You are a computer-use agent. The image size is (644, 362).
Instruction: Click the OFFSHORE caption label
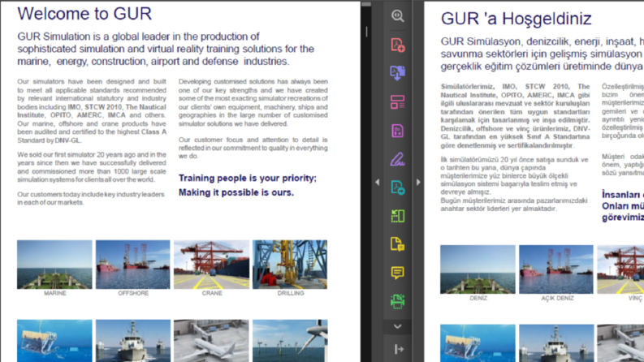point(133,293)
